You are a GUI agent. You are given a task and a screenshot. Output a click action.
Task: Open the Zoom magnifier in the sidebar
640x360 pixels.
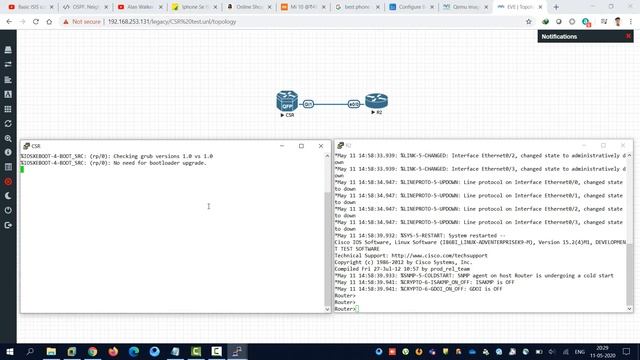[8, 138]
